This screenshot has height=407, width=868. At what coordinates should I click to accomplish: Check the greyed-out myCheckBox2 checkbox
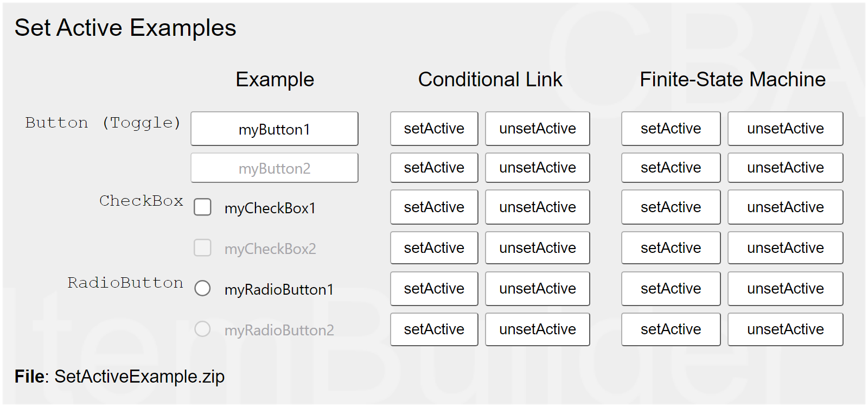point(202,248)
